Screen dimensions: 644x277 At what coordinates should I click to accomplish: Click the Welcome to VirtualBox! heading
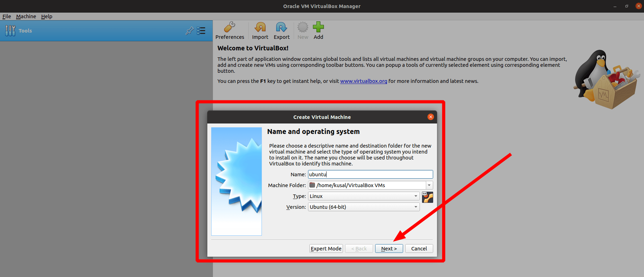pos(253,48)
